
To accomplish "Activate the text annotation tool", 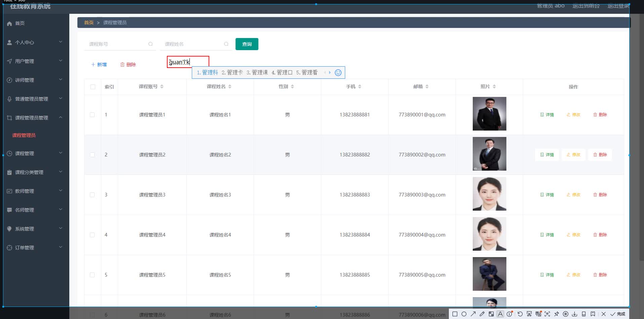I will point(500,314).
